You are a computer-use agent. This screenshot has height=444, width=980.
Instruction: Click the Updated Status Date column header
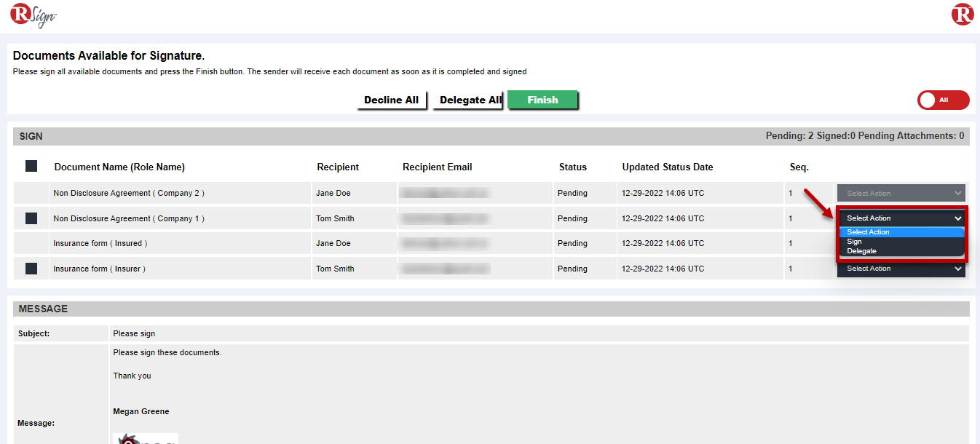(x=667, y=167)
